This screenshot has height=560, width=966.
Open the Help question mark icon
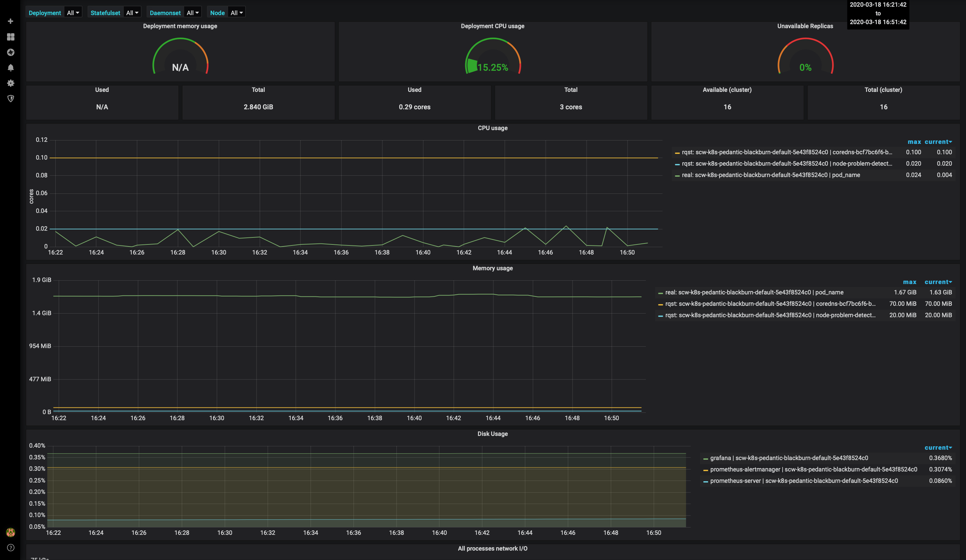[11, 547]
